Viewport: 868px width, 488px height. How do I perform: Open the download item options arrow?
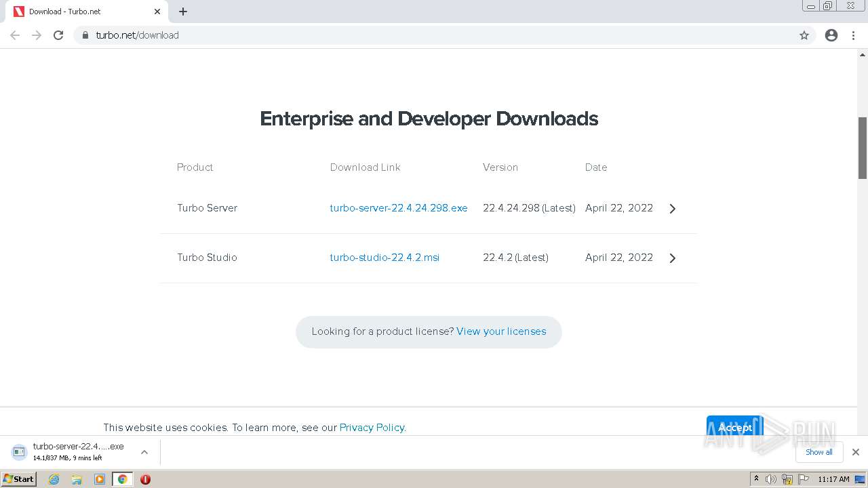144,452
